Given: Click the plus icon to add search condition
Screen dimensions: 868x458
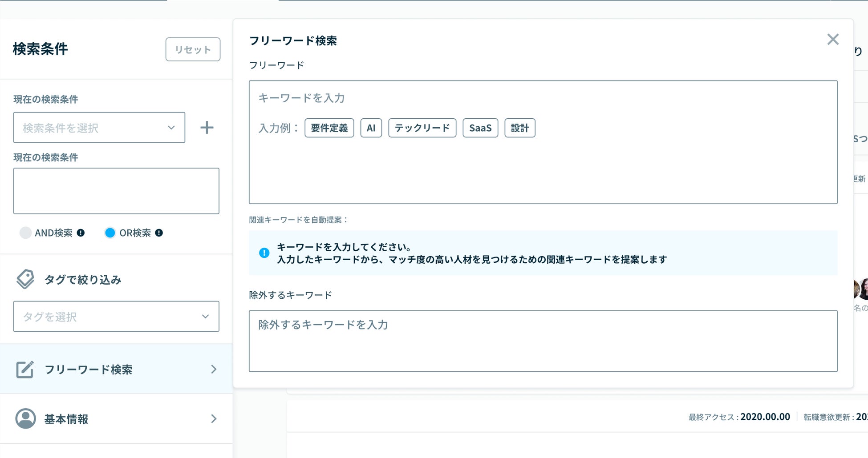Looking at the screenshot, I should coord(207,128).
